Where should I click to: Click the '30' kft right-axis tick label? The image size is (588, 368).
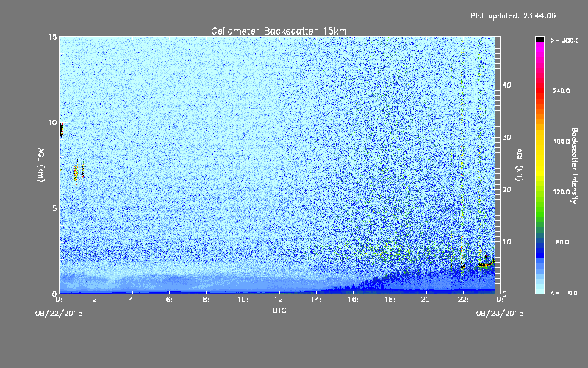(507, 137)
